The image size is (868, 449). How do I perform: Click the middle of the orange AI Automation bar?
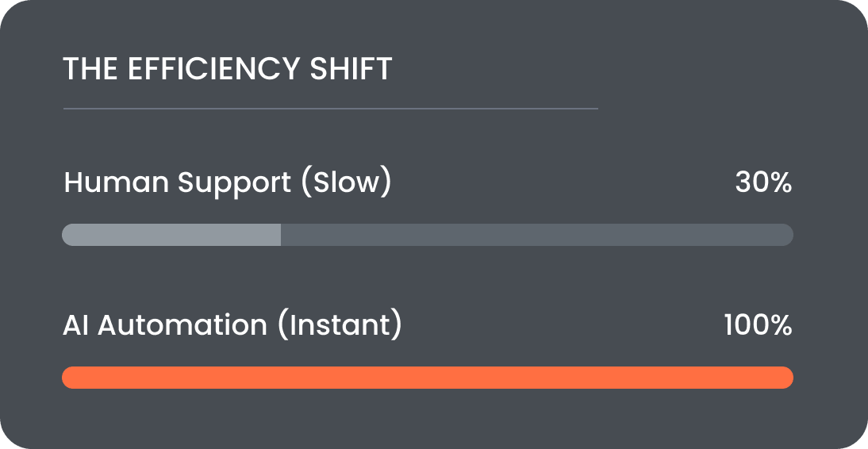pyautogui.click(x=428, y=378)
